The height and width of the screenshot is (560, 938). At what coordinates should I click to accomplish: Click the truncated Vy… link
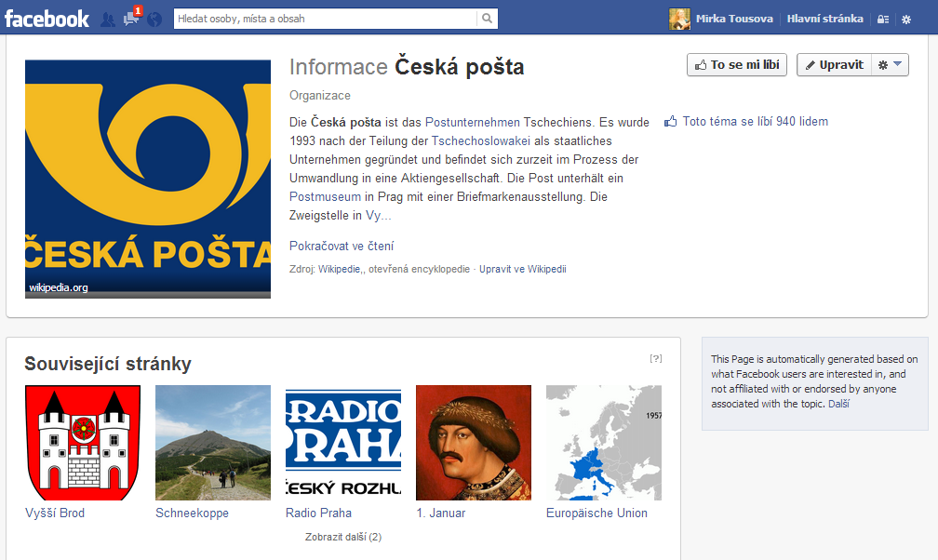[378, 215]
